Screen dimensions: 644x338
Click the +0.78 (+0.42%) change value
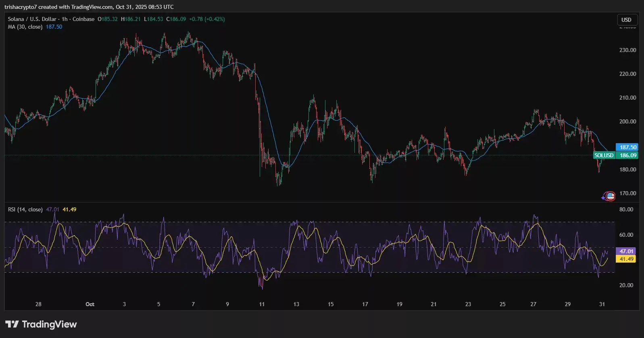tap(207, 19)
